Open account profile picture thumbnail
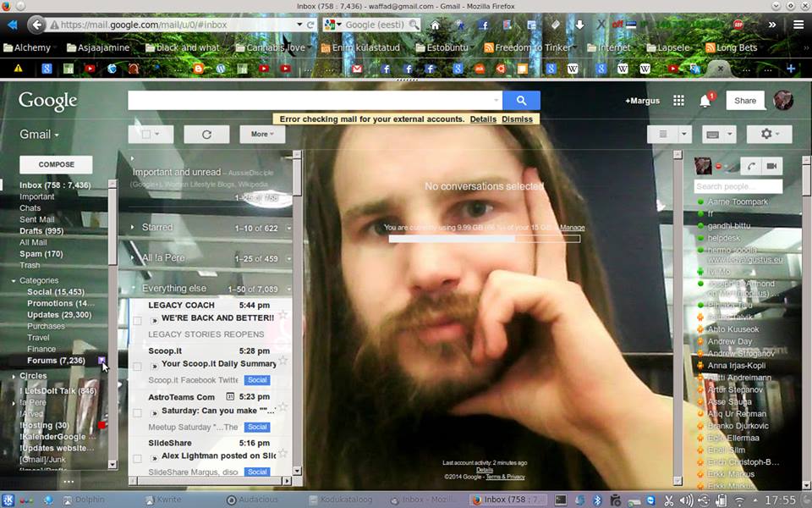This screenshot has width=812, height=508. 783,100
